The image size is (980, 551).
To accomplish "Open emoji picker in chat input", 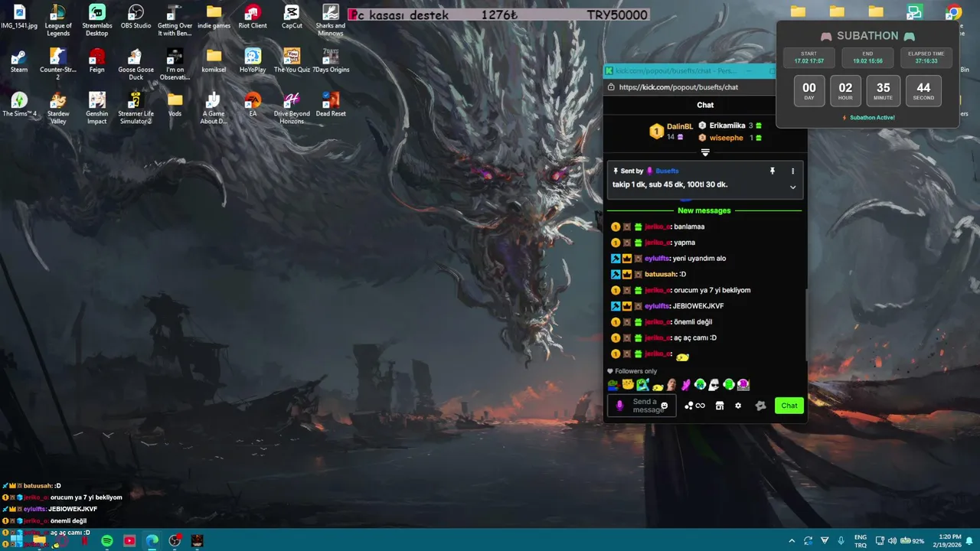I will (x=665, y=406).
